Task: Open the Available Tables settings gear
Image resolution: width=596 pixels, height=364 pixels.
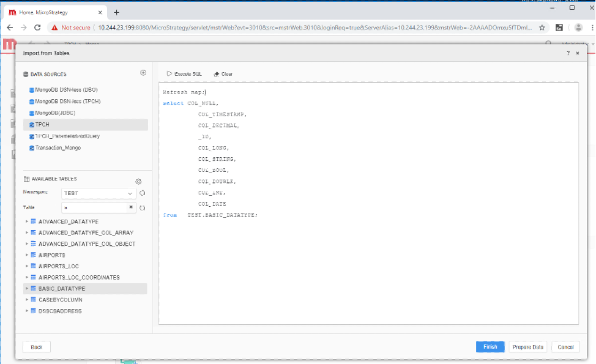Action: coord(138,181)
